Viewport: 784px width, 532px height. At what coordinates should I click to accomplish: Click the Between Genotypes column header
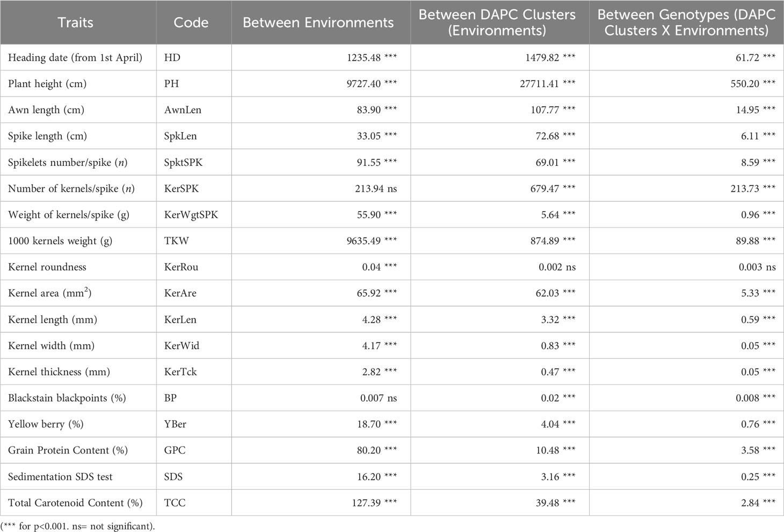[x=686, y=23]
